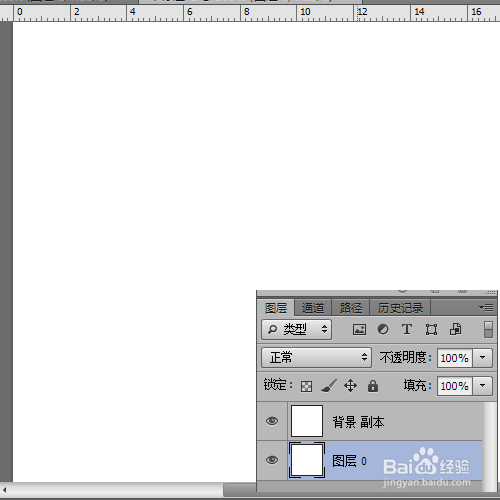The width and height of the screenshot is (500, 500).
Task: Click the type layer filter icon
Action: [x=407, y=329]
